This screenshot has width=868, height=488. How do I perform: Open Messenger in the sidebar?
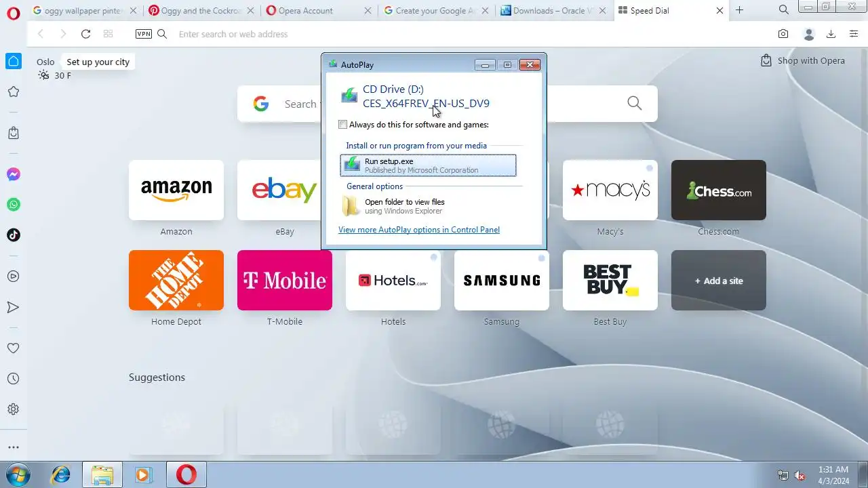pyautogui.click(x=14, y=174)
